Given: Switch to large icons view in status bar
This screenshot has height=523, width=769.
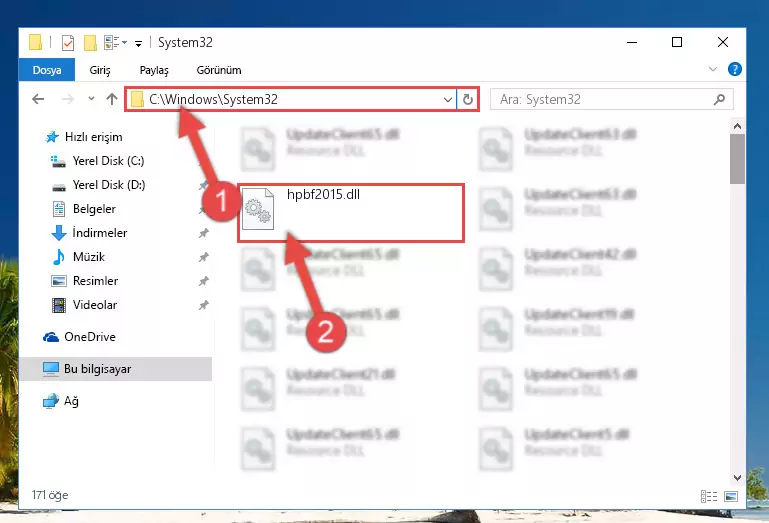Looking at the screenshot, I should tap(730, 497).
